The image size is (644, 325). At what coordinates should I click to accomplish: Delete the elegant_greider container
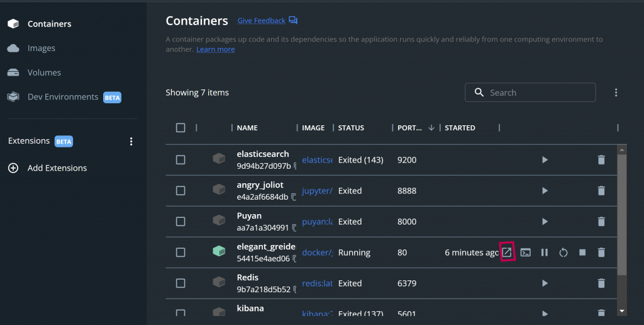click(x=601, y=252)
